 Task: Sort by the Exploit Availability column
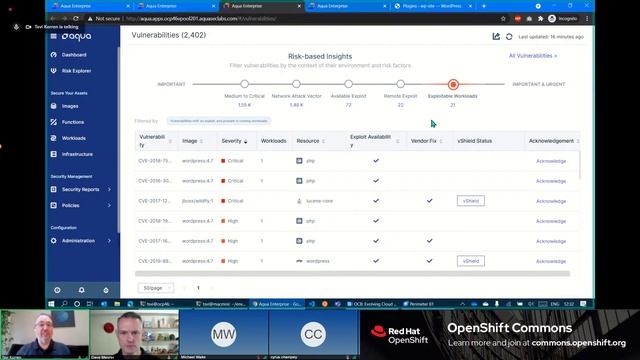pos(398,141)
